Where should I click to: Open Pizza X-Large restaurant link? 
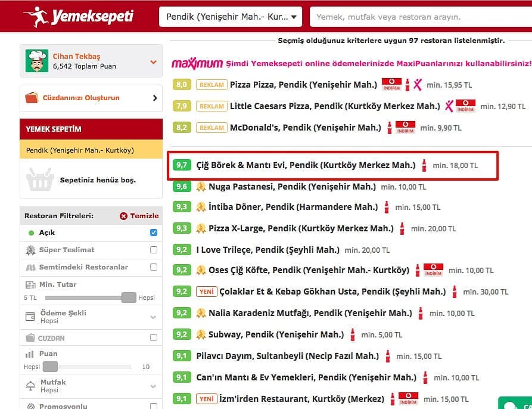[301, 228]
